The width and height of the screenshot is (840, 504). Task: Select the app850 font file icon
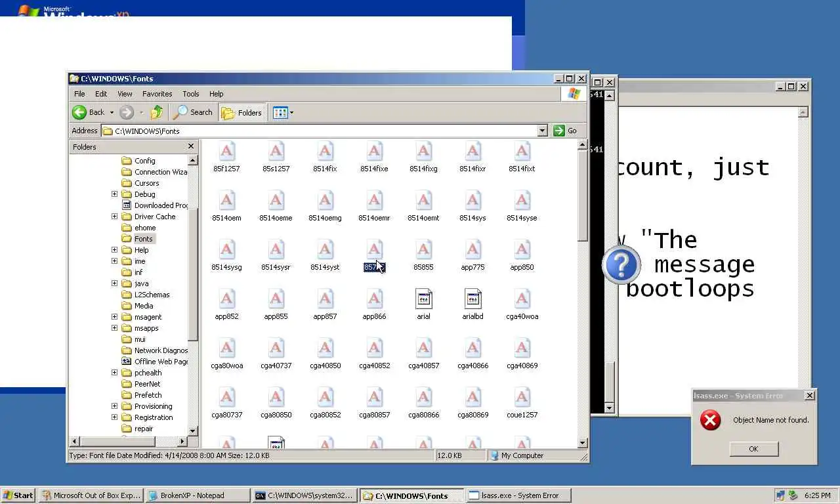click(522, 255)
